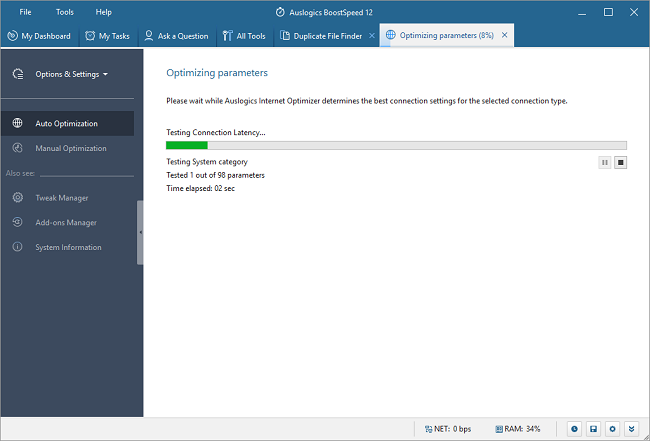Click the Optimizing parameters heading
Image resolution: width=650 pixels, height=441 pixels.
tap(217, 73)
